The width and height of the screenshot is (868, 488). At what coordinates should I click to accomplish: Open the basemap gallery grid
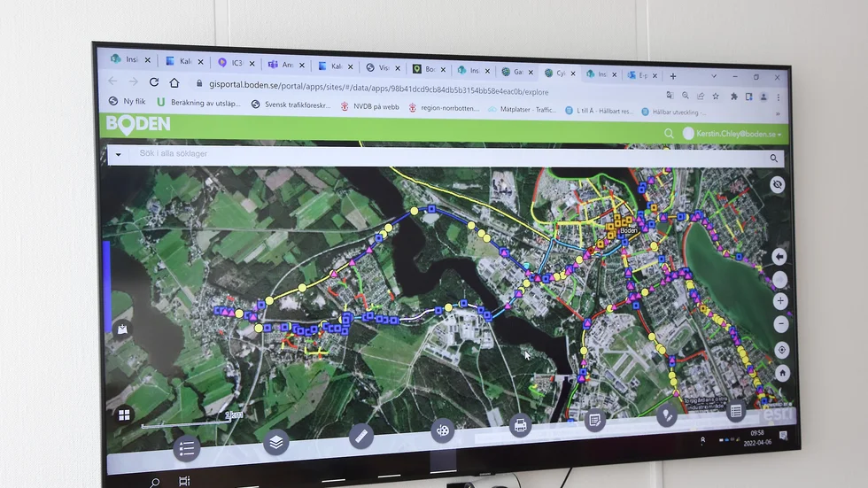124,414
